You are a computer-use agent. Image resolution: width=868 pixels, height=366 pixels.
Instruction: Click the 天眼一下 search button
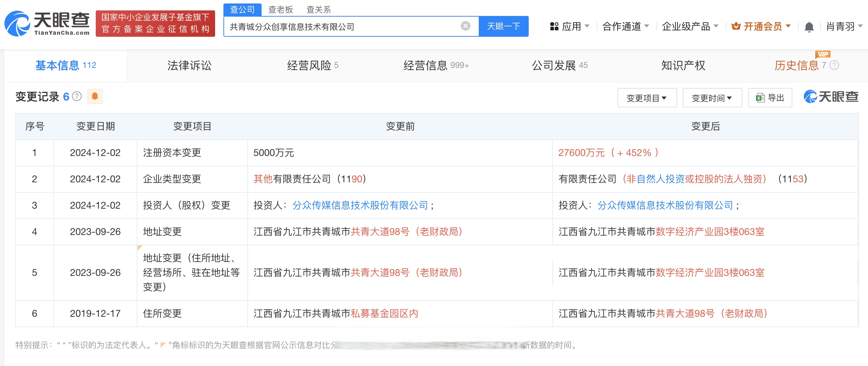pos(503,26)
